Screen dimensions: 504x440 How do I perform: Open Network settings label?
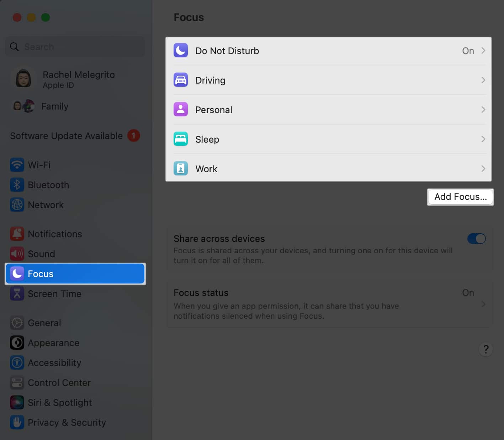pos(46,205)
